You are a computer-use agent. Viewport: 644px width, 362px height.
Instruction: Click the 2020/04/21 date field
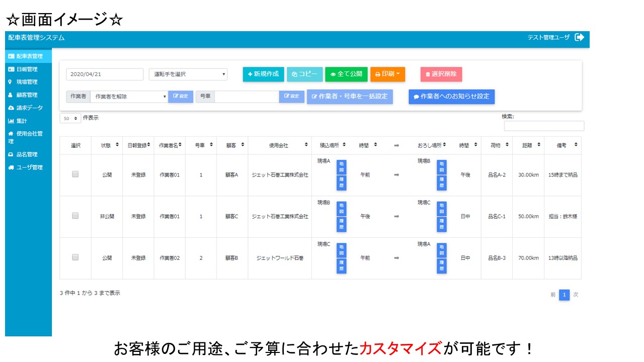105,74
